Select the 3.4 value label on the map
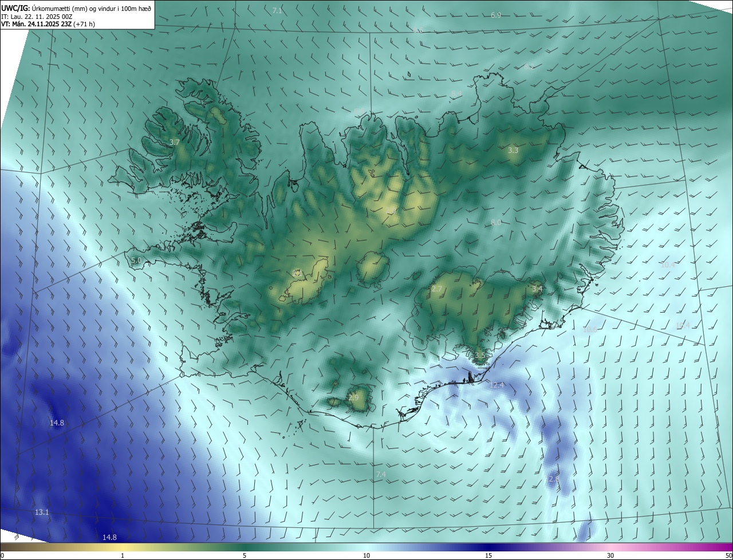This screenshot has width=733, height=560. 537,290
